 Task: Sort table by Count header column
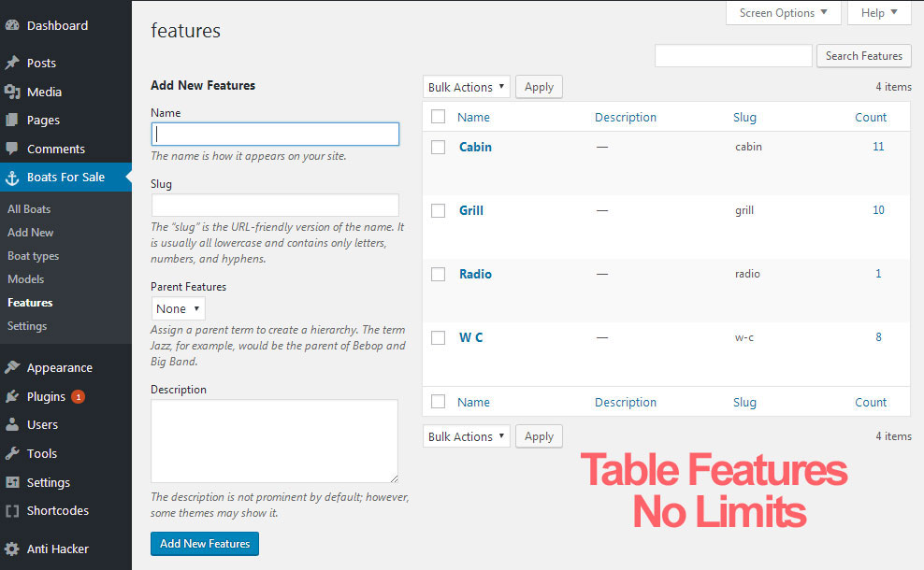point(871,117)
